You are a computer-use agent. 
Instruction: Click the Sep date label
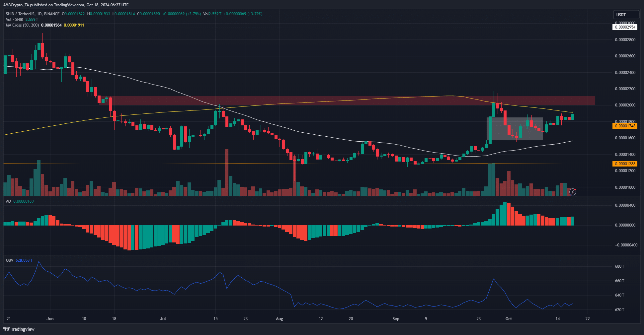396,319
